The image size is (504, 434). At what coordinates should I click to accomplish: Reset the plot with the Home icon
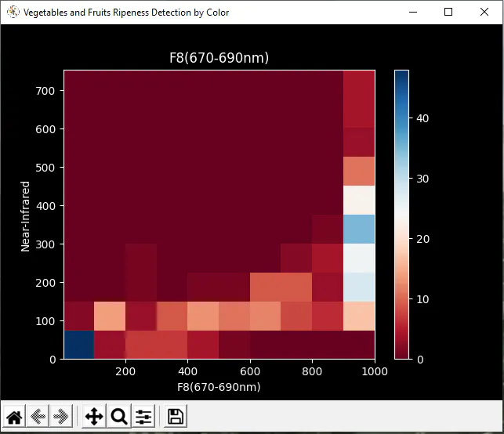pos(14,417)
